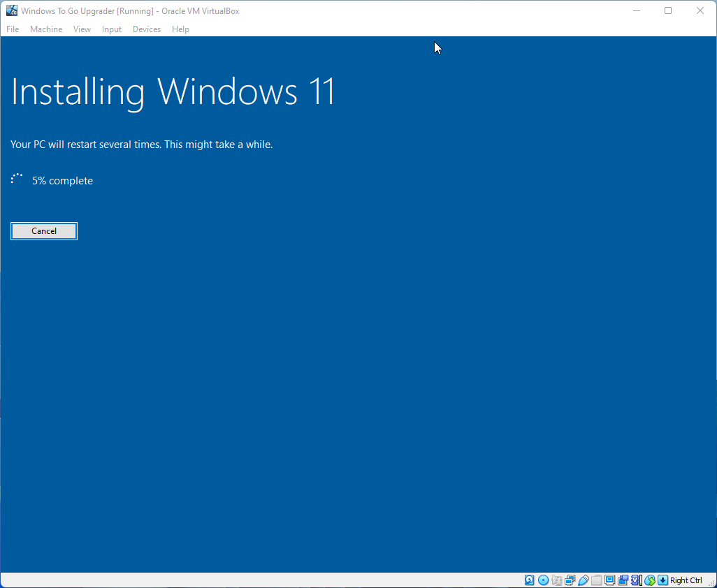Open the View menu
Image resolution: width=717 pixels, height=588 pixels.
pyautogui.click(x=82, y=29)
